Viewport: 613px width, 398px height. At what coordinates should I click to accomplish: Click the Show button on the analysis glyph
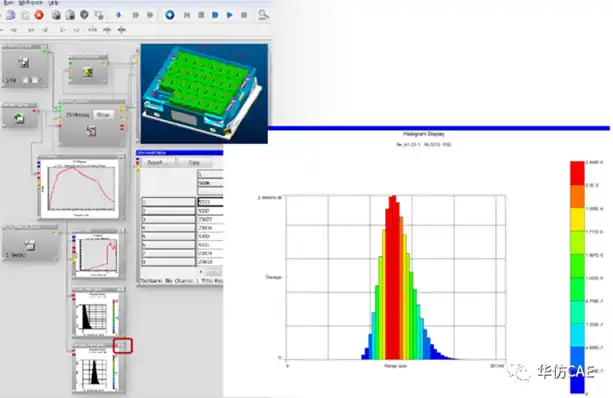coord(103,115)
